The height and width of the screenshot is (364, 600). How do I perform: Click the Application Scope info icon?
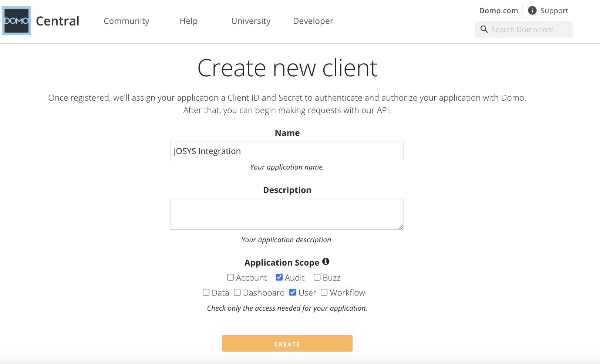326,262
